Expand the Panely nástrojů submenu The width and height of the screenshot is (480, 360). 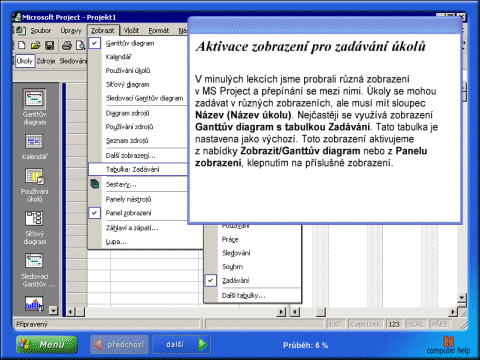point(145,199)
